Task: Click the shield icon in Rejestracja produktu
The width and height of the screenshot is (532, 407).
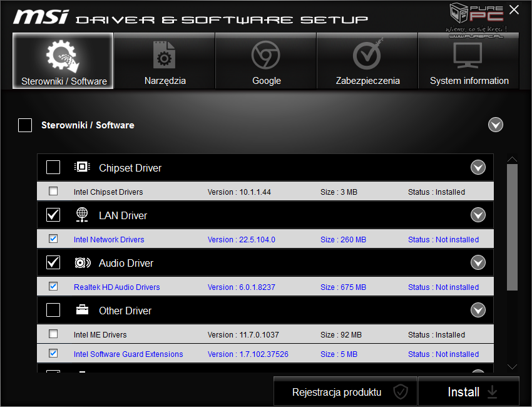Action: (401, 392)
